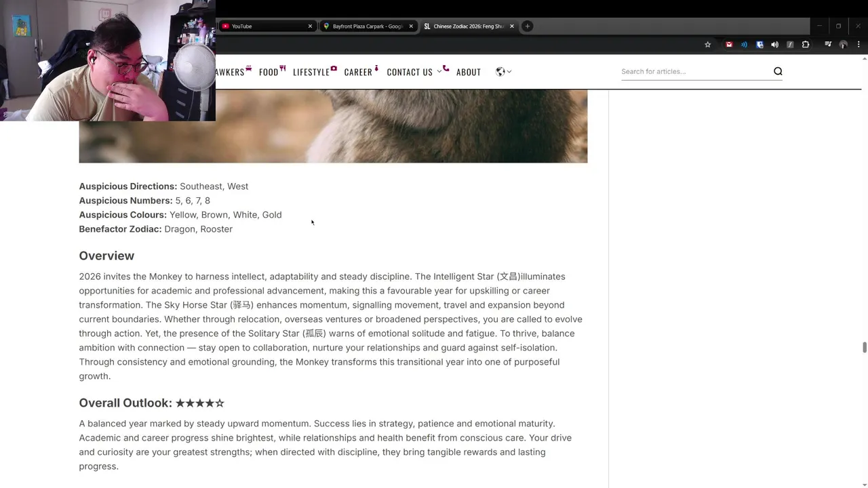Click the 'Overall Outlook' star rating heading
The image size is (868, 488).
click(151, 403)
